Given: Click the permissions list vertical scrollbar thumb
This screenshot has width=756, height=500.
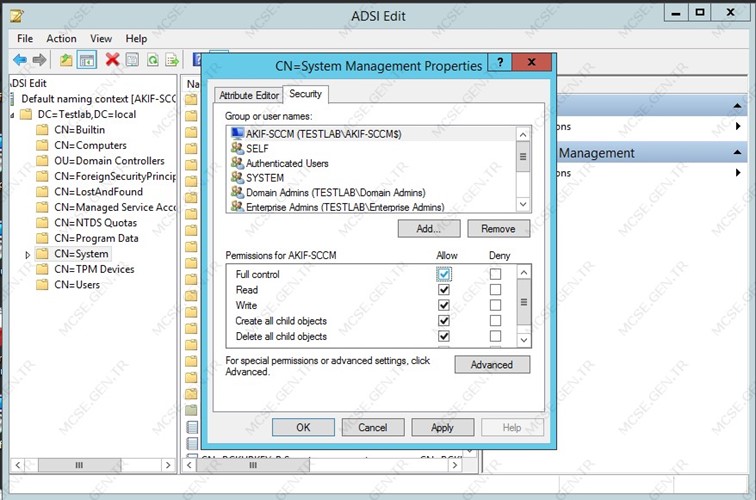Looking at the screenshot, I should pyautogui.click(x=524, y=302).
